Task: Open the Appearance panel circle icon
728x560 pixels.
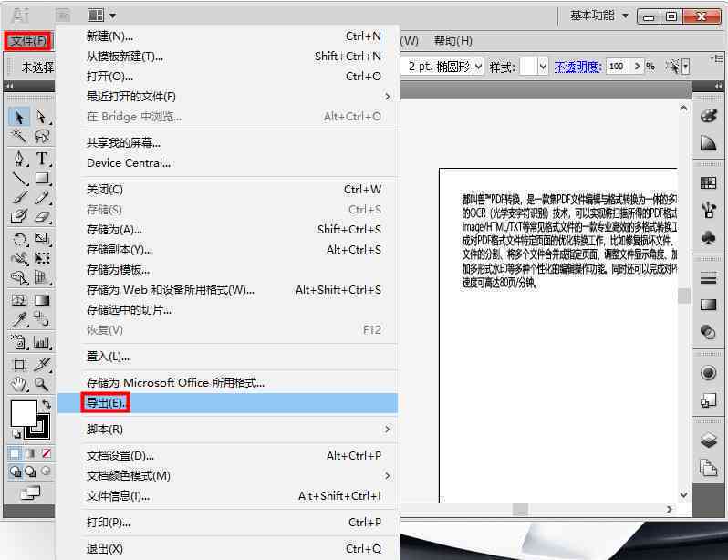Action: point(708,372)
